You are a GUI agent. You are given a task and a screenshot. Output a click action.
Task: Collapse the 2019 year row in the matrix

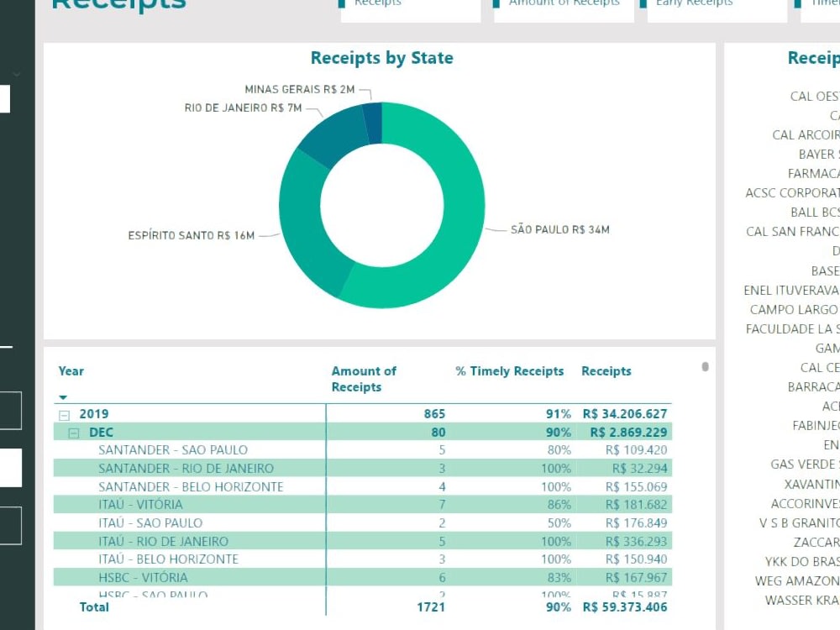coord(63,413)
